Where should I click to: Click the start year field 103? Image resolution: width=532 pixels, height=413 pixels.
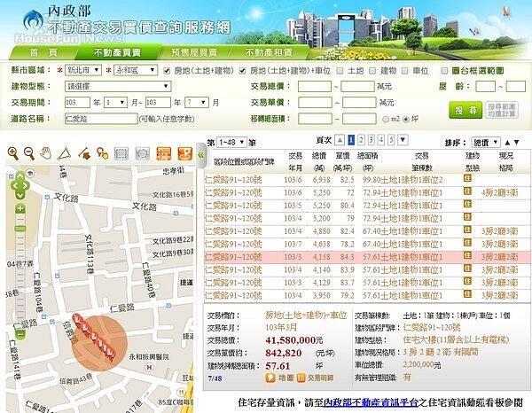[x=77, y=103]
